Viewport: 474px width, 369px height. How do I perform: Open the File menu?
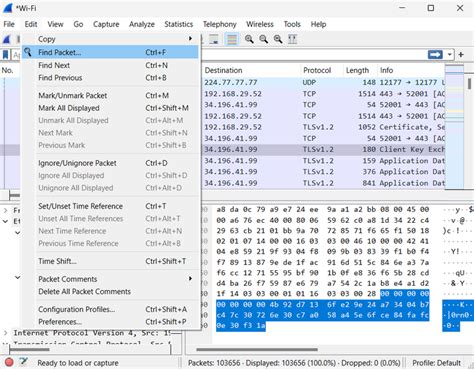[x=9, y=24]
